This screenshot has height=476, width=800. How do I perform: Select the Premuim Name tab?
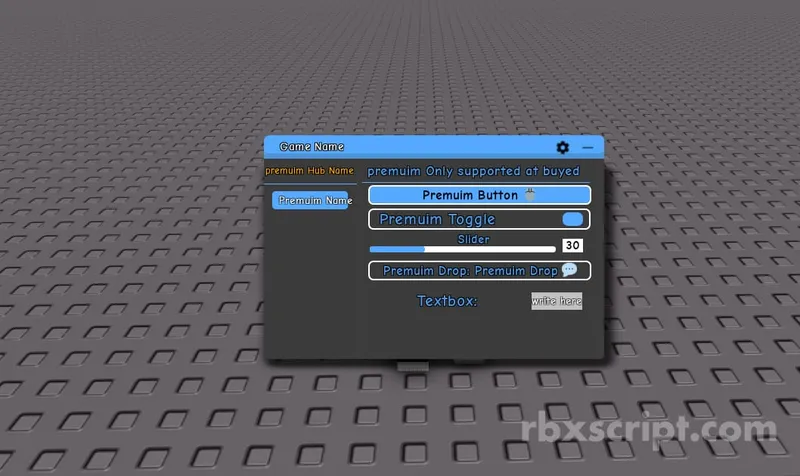[310, 200]
